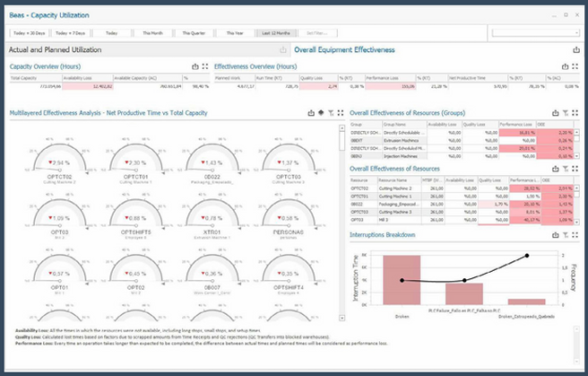Maximize the Overall Effectiveness of Resources panel
Image resolution: width=588 pixels, height=376 pixels.
(x=575, y=169)
